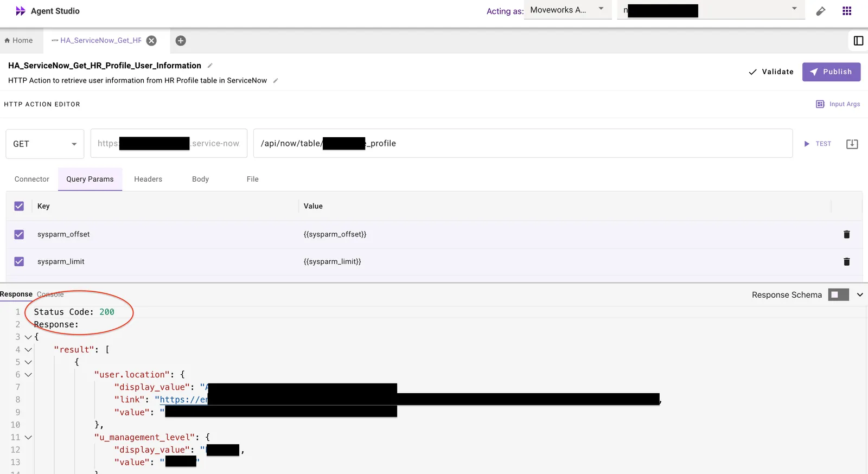Collapse the JSON root at line 3
The width and height of the screenshot is (868, 474).
pos(28,337)
